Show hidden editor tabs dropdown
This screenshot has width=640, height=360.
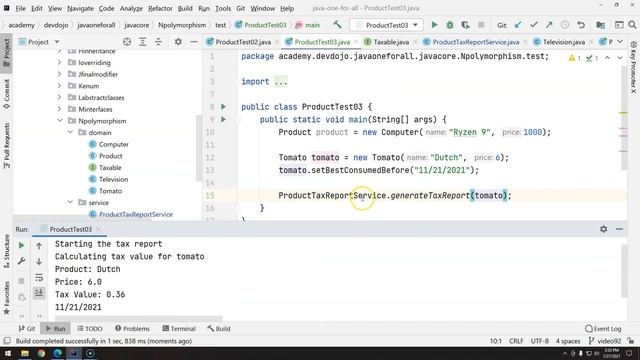pyautogui.click(x=620, y=42)
